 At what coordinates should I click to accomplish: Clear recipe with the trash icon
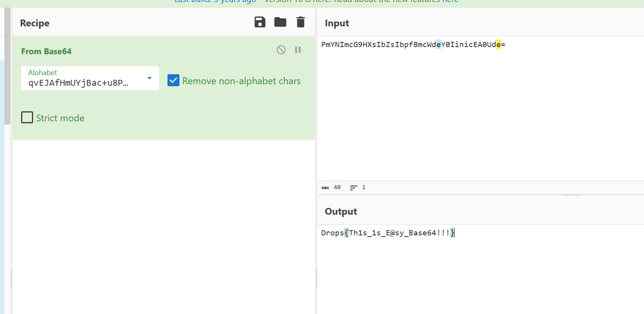301,22
